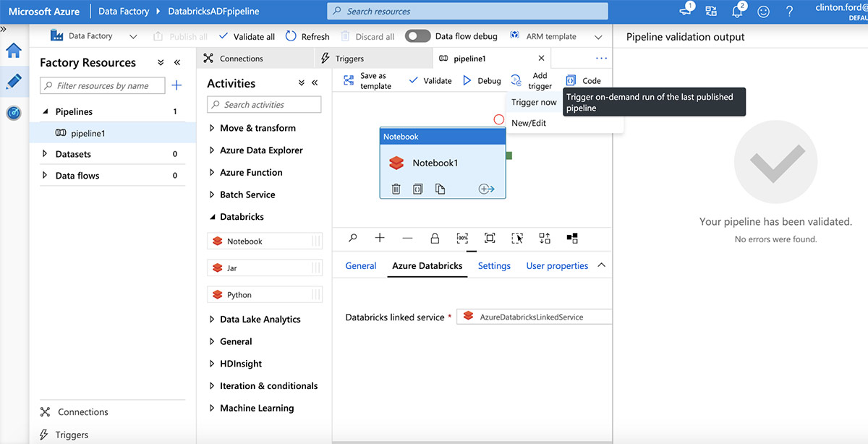
Task: Expand the Datasets tree node
Action: (x=45, y=154)
